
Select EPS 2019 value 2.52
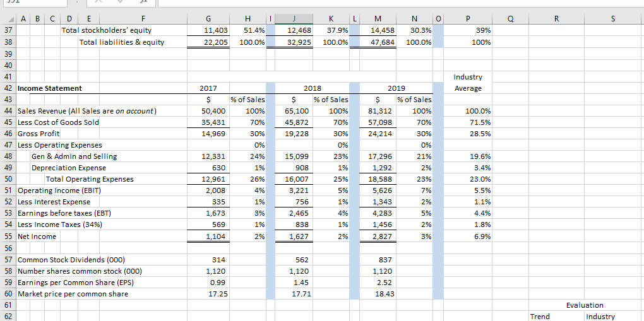tap(385, 283)
